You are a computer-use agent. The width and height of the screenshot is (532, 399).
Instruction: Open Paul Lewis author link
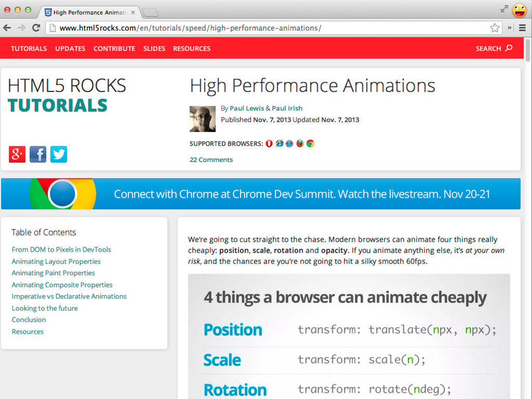247,108
